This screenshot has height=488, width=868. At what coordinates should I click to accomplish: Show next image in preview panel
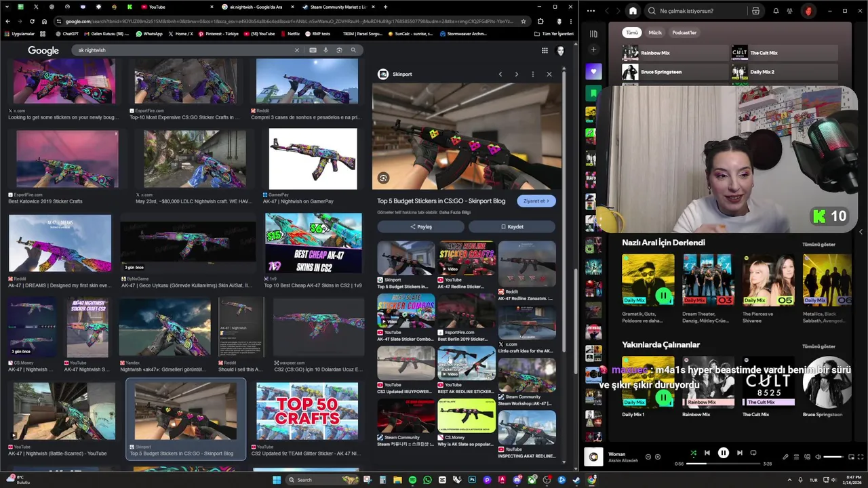pyautogui.click(x=517, y=74)
